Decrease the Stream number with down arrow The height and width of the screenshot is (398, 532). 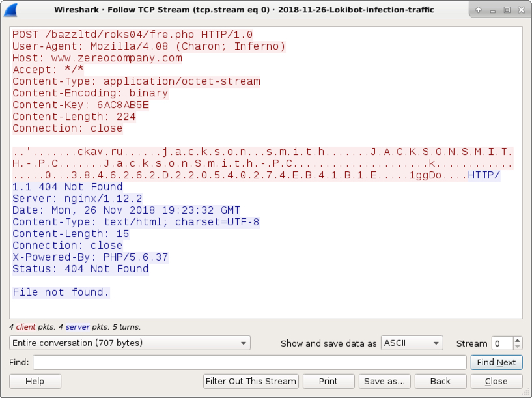(x=518, y=347)
